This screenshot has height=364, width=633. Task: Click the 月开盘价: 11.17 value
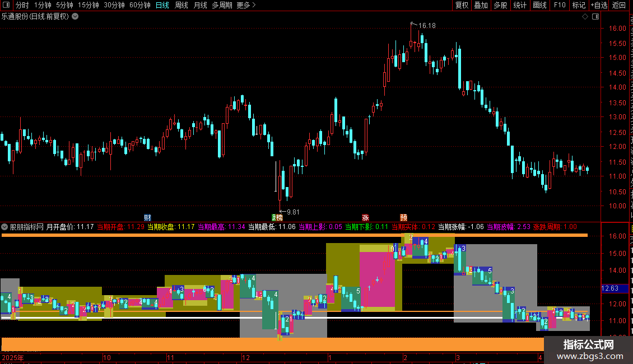pos(70,227)
